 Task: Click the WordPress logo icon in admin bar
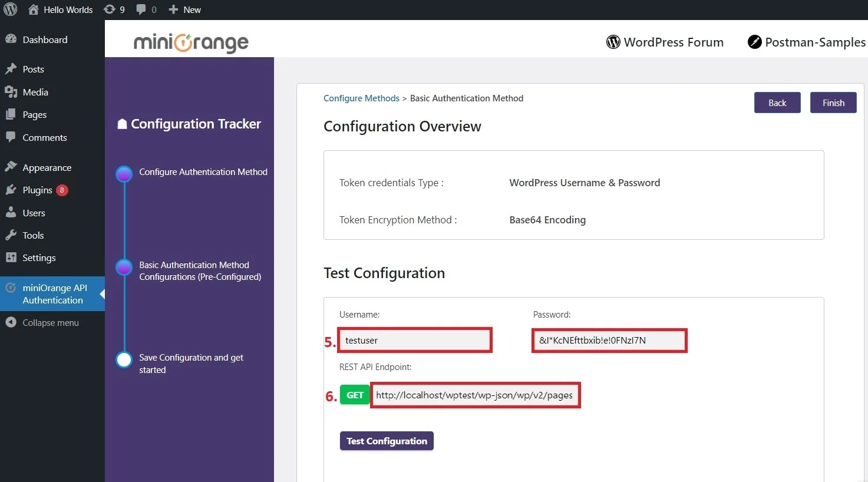(x=11, y=9)
